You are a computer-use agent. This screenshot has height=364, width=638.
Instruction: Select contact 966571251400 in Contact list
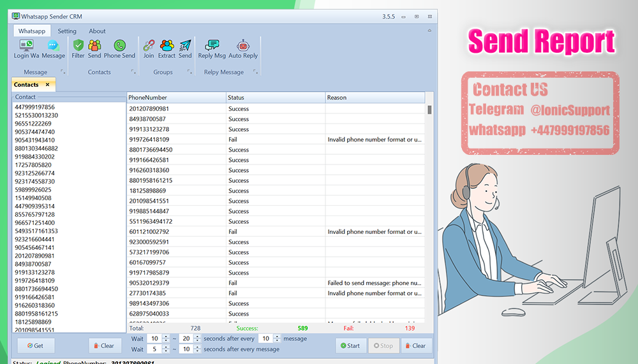click(34, 223)
